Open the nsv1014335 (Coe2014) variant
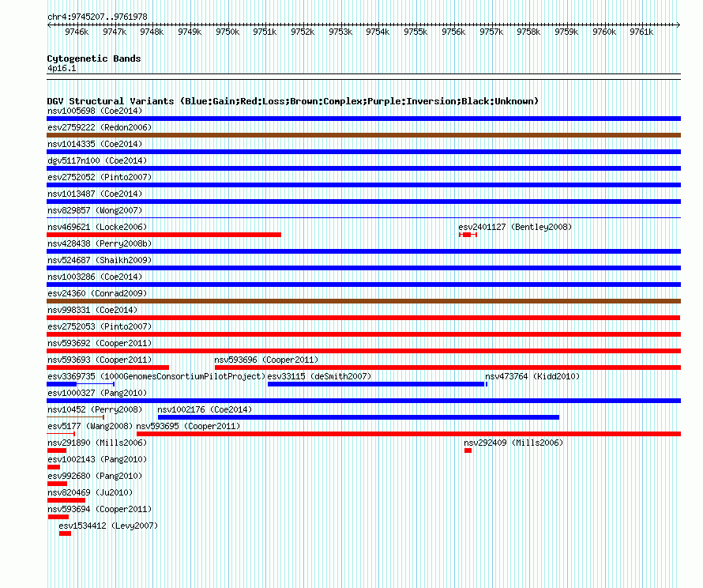The image size is (703, 588). (95, 144)
